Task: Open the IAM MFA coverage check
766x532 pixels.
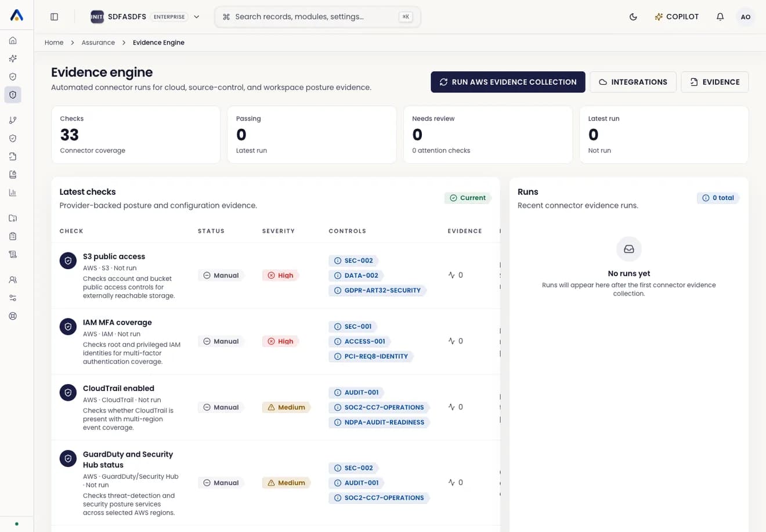Action: 117,323
